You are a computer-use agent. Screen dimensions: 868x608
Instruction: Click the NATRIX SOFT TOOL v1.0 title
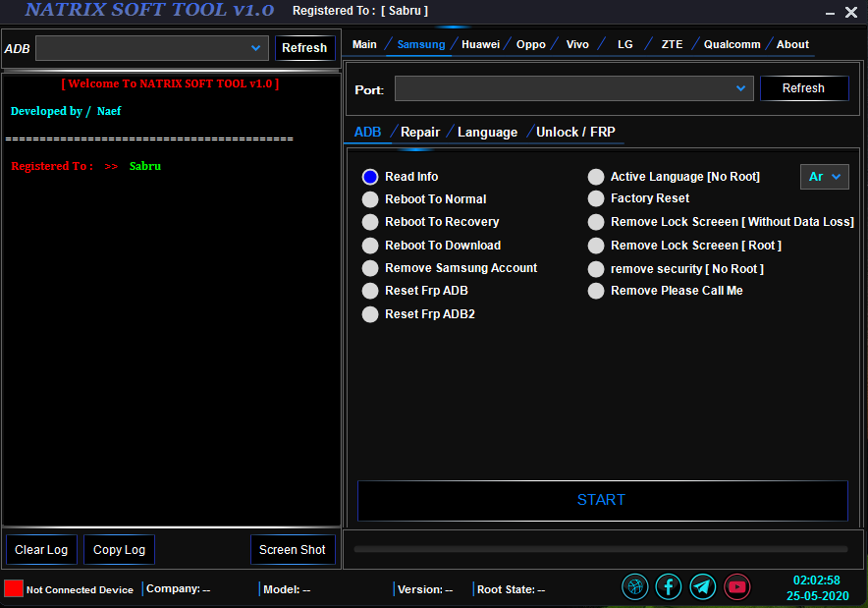pyautogui.click(x=149, y=10)
